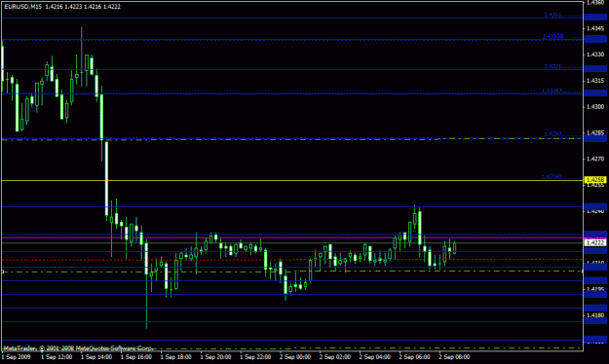Click the 1.4258 yellow line's blue text label
Screen dimensions: 609x364
pyautogui.click(x=552, y=177)
